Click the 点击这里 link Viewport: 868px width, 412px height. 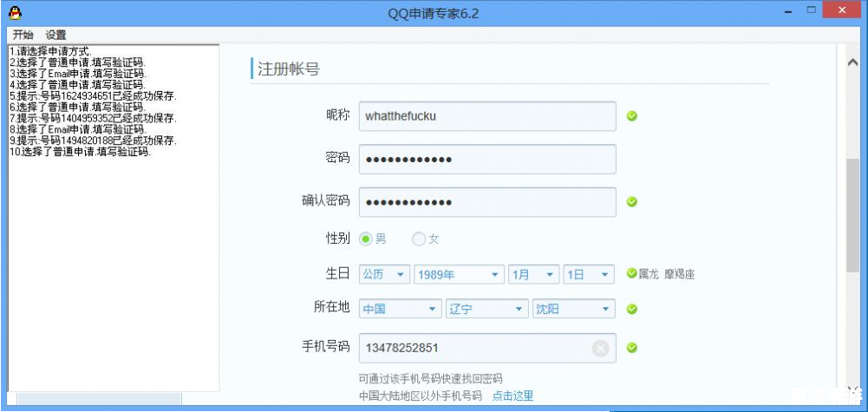512,396
